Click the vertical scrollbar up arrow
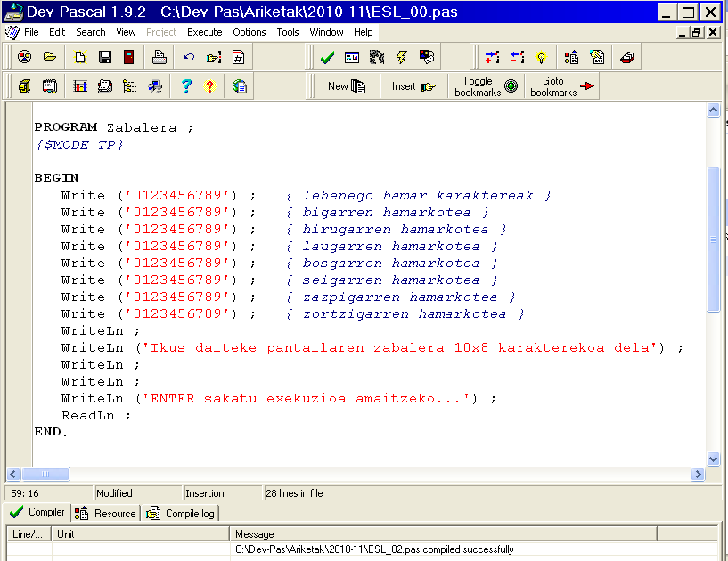The height and width of the screenshot is (561, 728). point(713,110)
